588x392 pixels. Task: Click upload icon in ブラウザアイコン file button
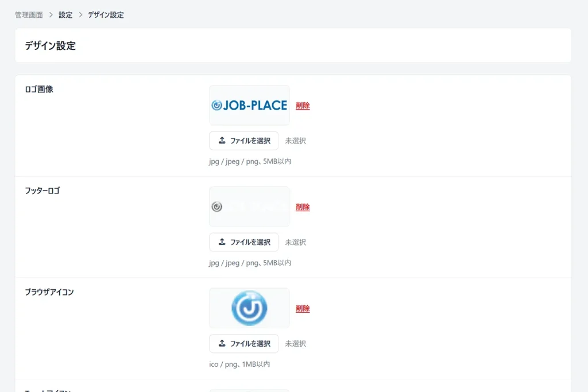click(x=222, y=343)
